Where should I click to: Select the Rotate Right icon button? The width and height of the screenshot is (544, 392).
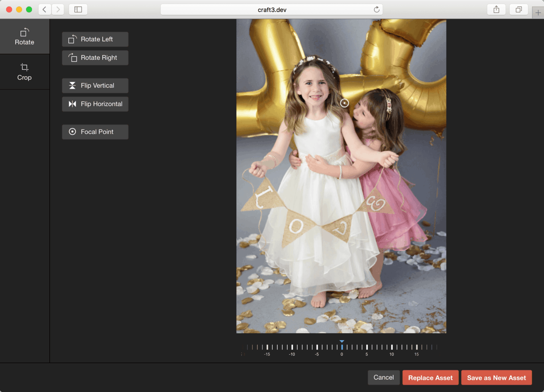coord(72,58)
